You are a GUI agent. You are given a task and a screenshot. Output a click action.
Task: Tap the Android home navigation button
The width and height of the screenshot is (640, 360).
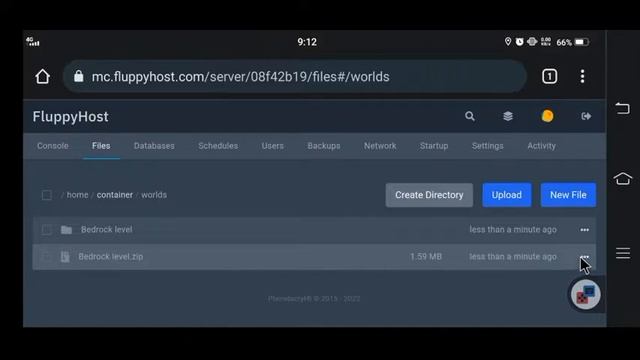coord(622,178)
